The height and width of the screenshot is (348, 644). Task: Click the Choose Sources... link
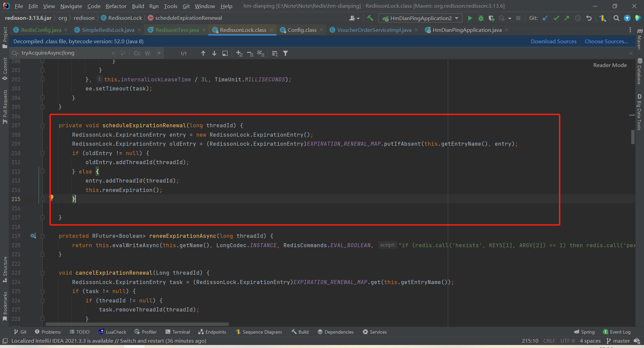point(606,42)
